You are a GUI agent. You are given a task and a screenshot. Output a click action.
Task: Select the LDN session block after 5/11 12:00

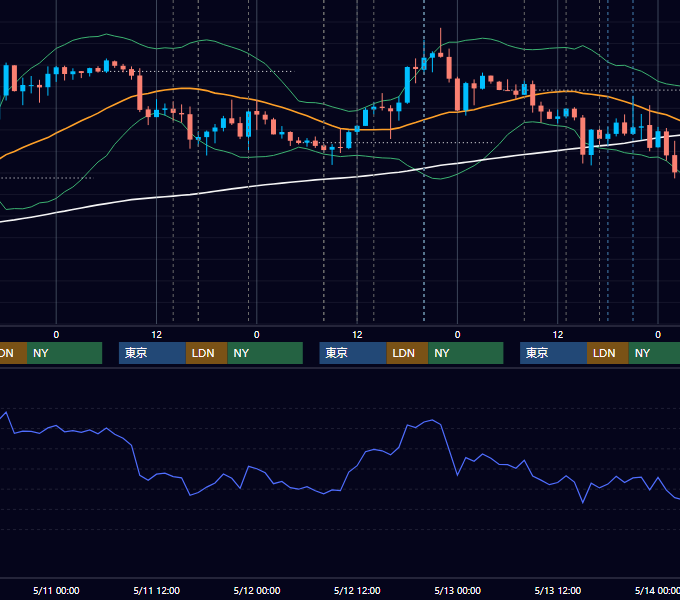(x=206, y=353)
